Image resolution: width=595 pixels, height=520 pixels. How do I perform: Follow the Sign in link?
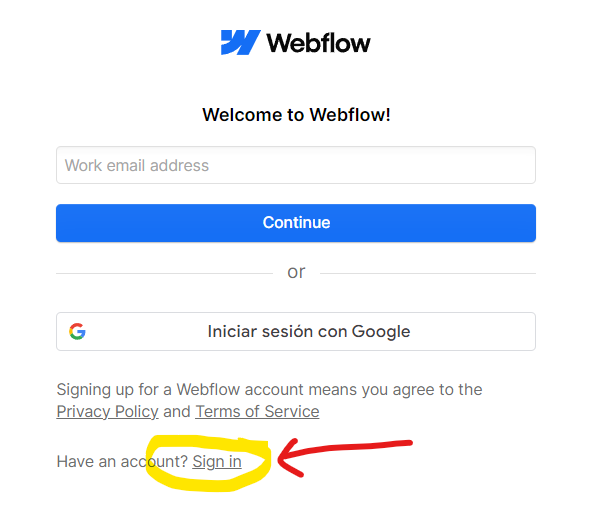tap(217, 462)
